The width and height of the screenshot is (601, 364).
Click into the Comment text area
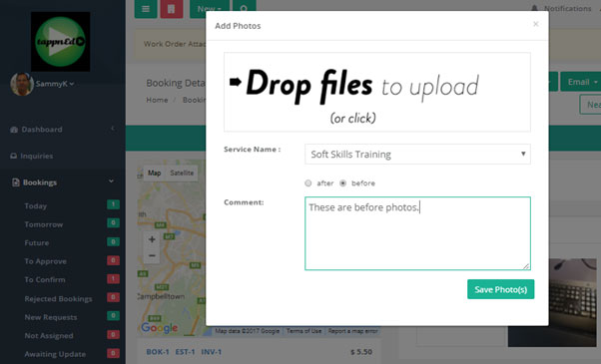(417, 233)
